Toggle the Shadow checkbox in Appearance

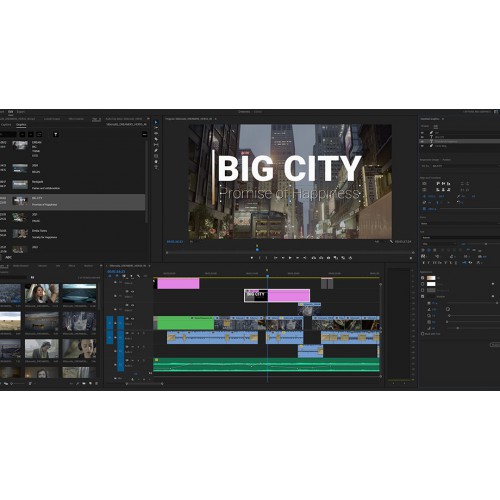click(422, 296)
